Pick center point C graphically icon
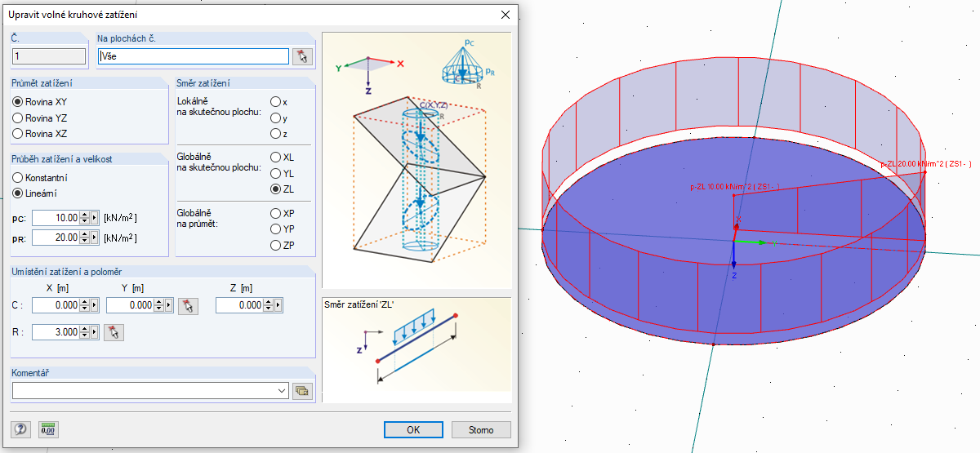 pos(188,306)
